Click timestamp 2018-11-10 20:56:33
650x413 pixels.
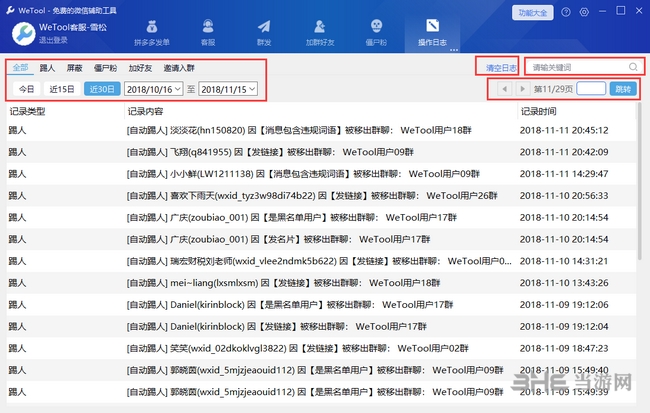[564, 196]
